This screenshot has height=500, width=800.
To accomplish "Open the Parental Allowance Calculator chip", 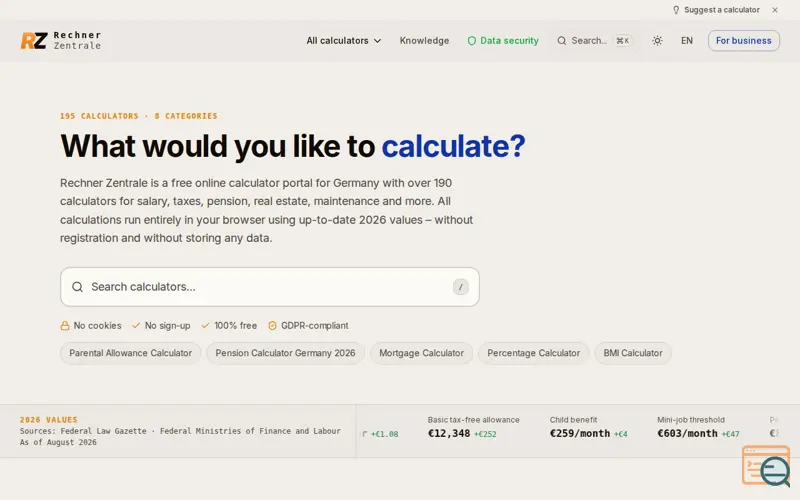I will click(131, 353).
